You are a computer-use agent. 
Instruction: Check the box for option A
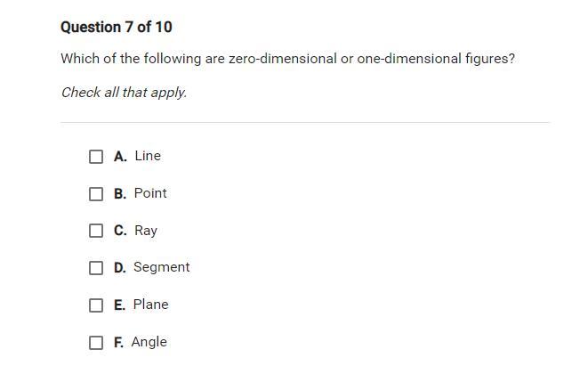coord(96,157)
